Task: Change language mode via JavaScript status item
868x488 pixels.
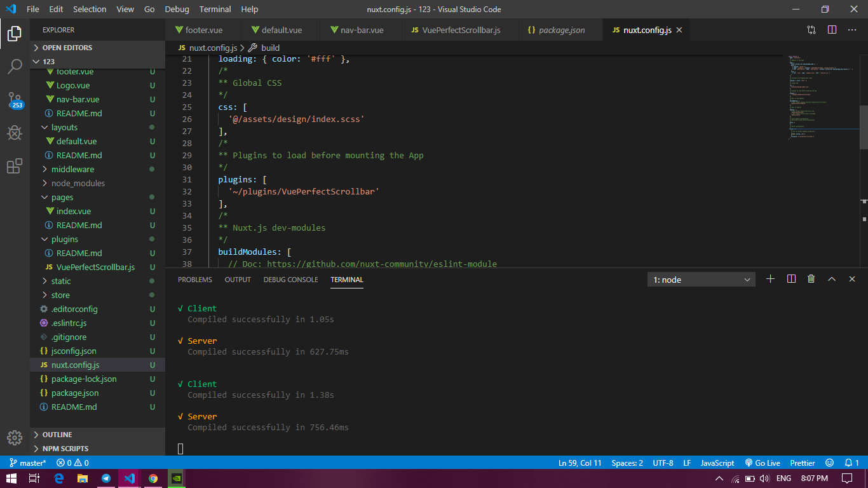Action: (717, 463)
